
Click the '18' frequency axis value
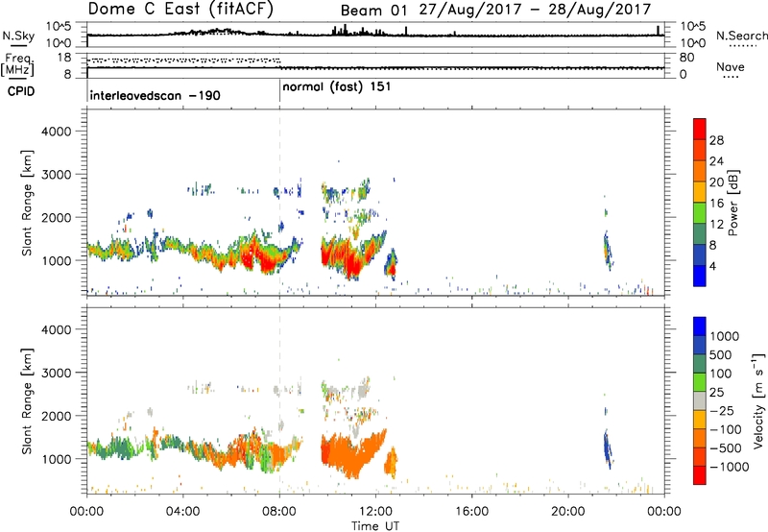pyautogui.click(x=64, y=58)
